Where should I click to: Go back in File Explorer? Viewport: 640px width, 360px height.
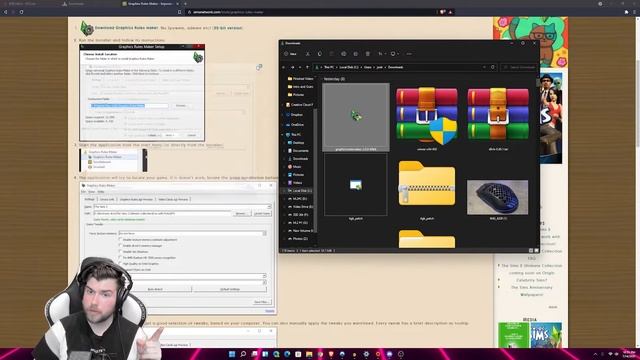click(284, 67)
